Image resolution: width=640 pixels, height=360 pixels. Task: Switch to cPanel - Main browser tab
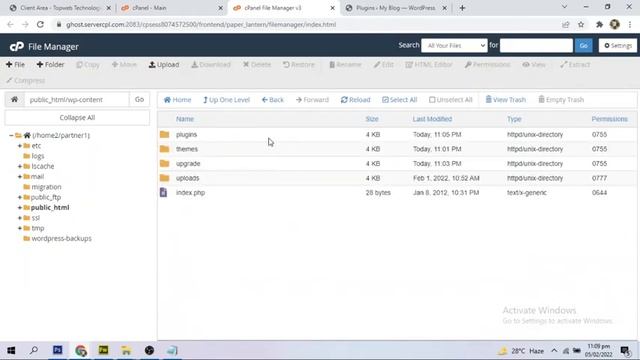pos(171,8)
